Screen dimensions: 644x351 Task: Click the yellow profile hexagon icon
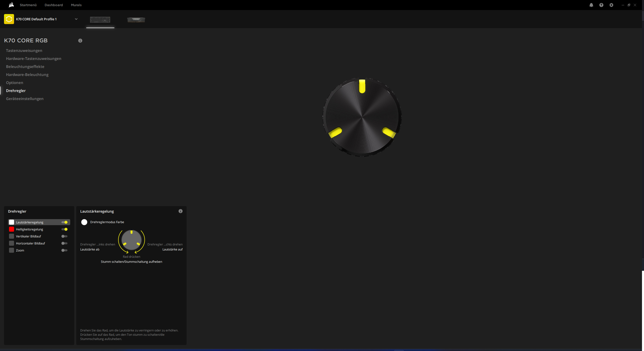pyautogui.click(x=9, y=19)
